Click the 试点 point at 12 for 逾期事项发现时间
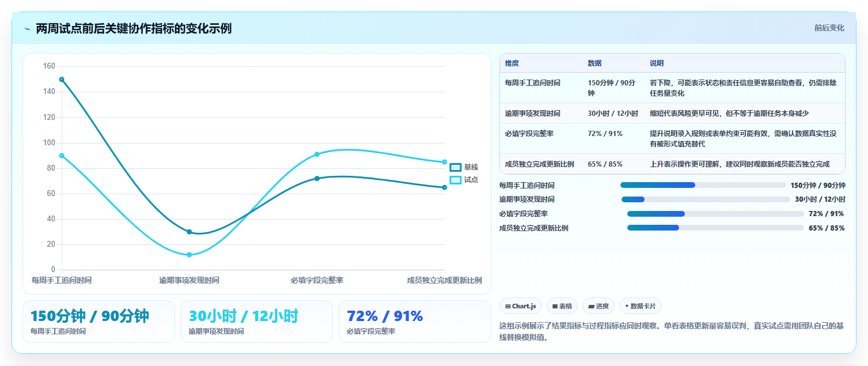868x366 pixels. coord(189,255)
